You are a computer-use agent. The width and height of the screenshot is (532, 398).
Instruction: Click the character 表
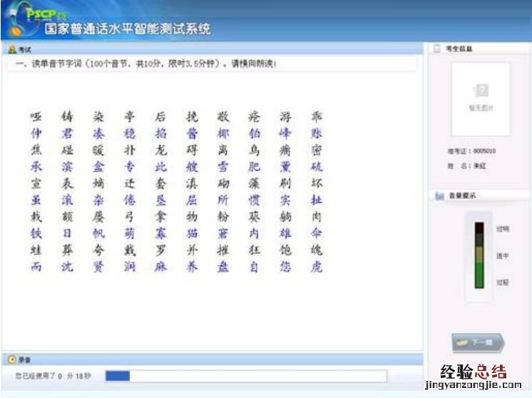tap(67, 183)
